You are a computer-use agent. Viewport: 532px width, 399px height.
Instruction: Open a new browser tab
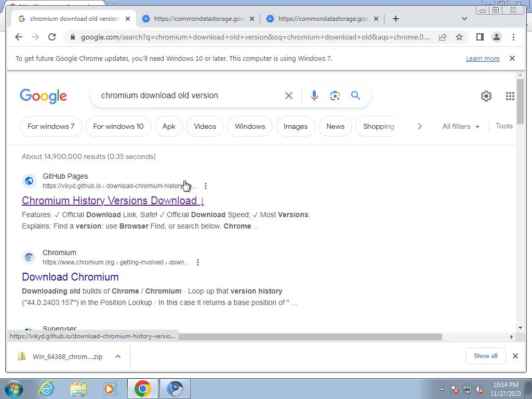[395, 19]
